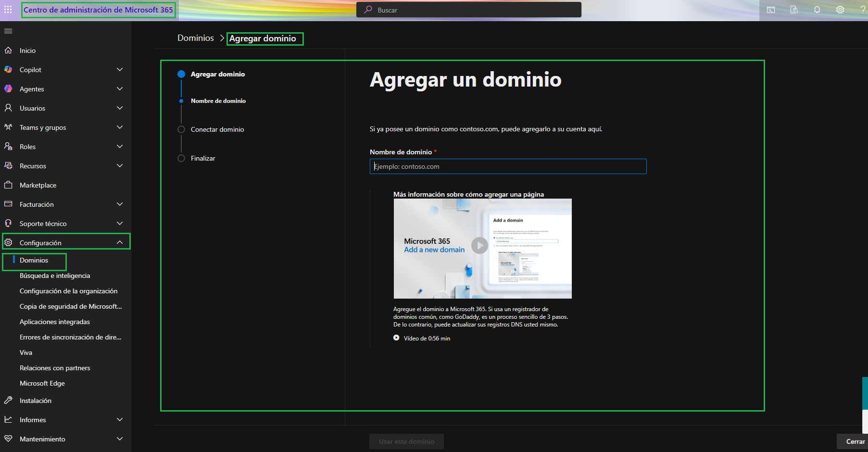Open Relaciones con partners

click(55, 368)
